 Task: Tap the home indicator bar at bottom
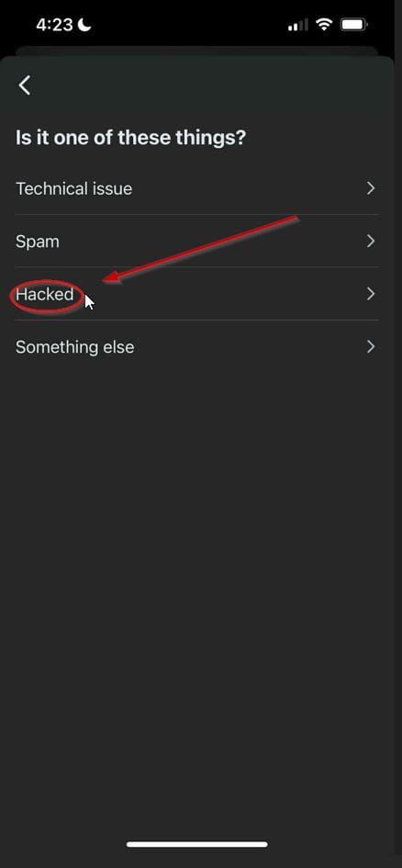pos(196,844)
